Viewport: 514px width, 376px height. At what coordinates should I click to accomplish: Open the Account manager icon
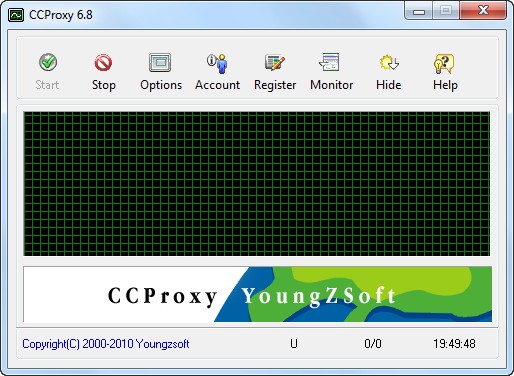pyautogui.click(x=217, y=63)
